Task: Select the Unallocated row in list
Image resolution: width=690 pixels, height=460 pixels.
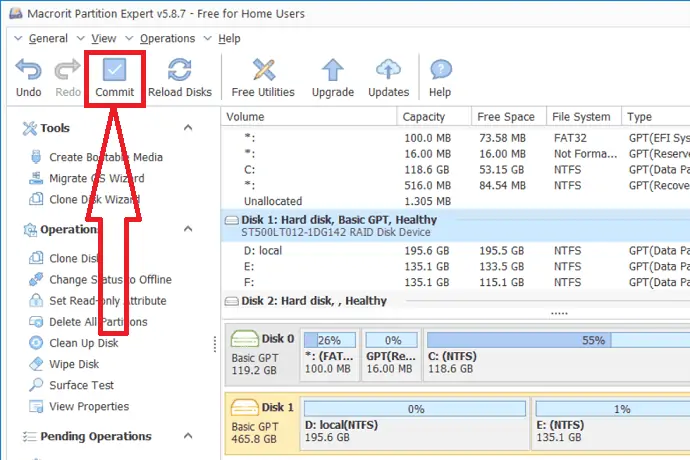Action: [x=455, y=201]
